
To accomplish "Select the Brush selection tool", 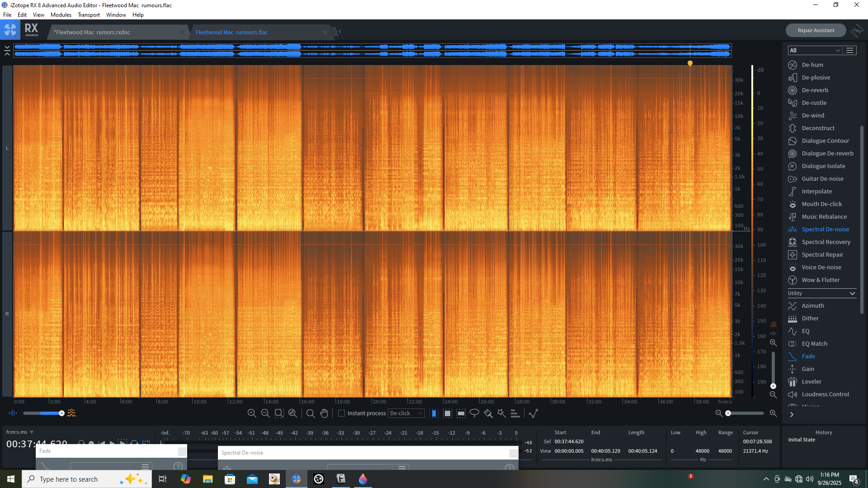I will point(488,413).
